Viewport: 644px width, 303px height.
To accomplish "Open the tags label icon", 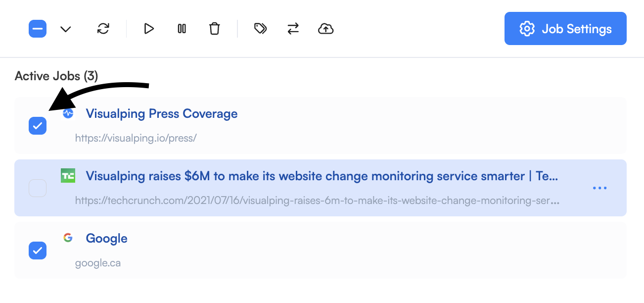I will point(260,29).
